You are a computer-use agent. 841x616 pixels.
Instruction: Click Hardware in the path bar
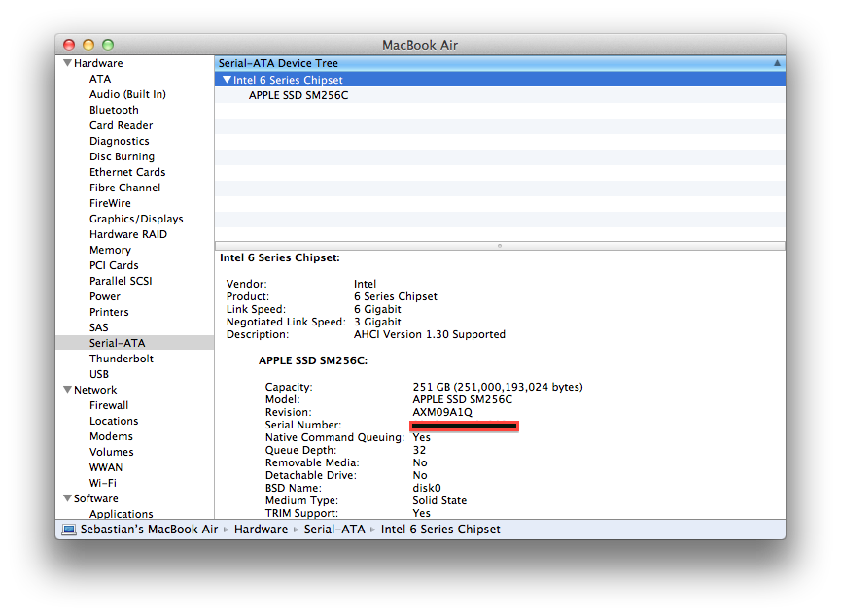point(262,530)
